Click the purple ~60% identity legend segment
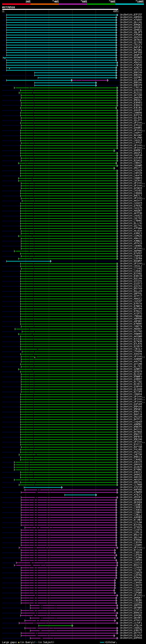The width and height of the screenshot is (146, 644). pyautogui.click(x=73, y=4)
